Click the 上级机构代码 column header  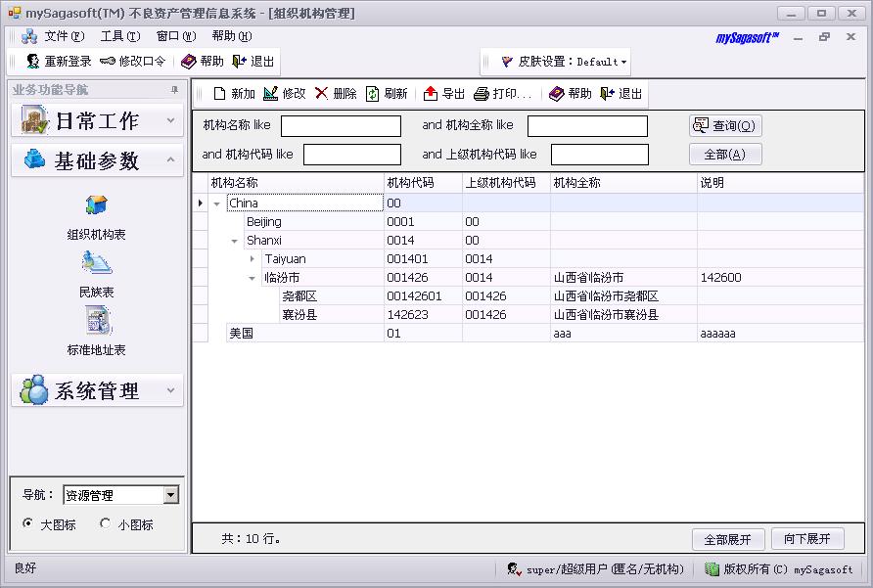pos(507,183)
